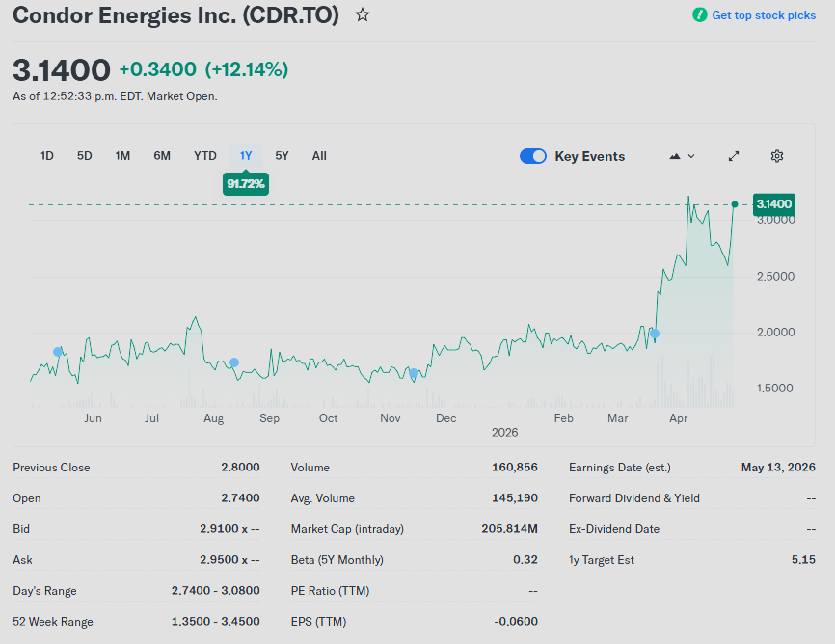Click the key event marker in late May
The width and height of the screenshot is (835, 644).
58,352
